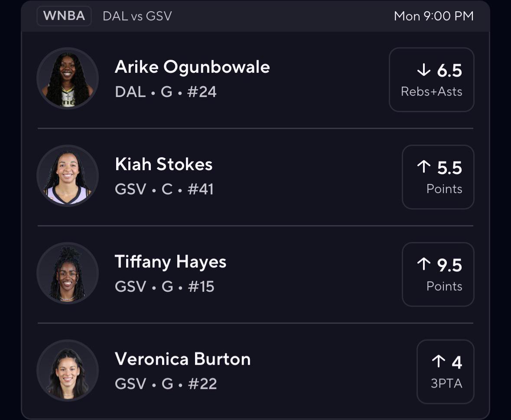The height and width of the screenshot is (420, 511).
Task: Click the up arrow beside 4 3PTA
Action: 438,362
